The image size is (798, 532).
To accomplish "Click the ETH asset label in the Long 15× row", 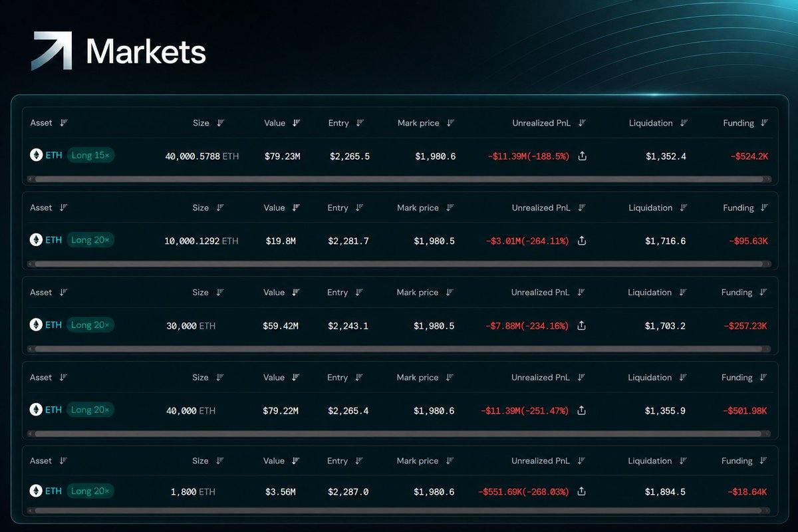I will click(53, 156).
